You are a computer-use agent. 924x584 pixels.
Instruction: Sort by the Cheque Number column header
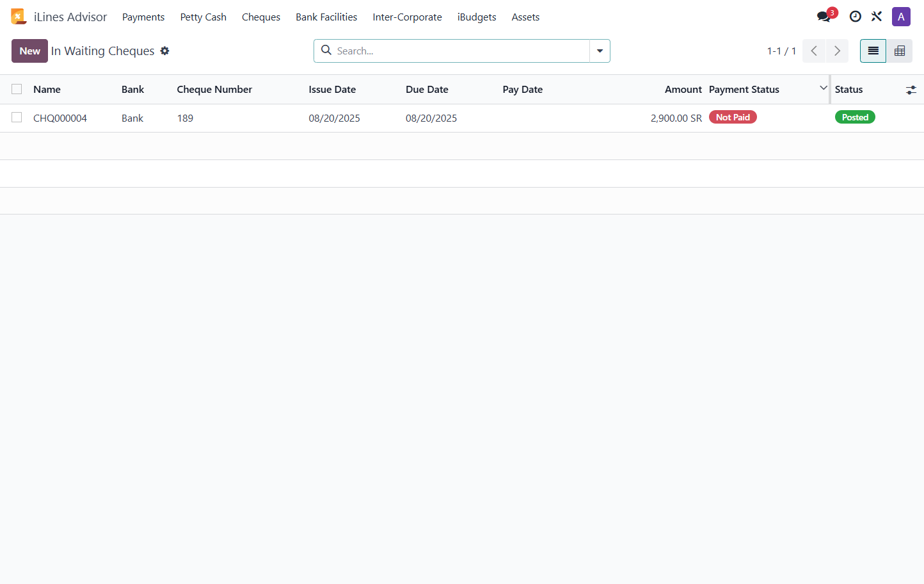[x=214, y=90]
